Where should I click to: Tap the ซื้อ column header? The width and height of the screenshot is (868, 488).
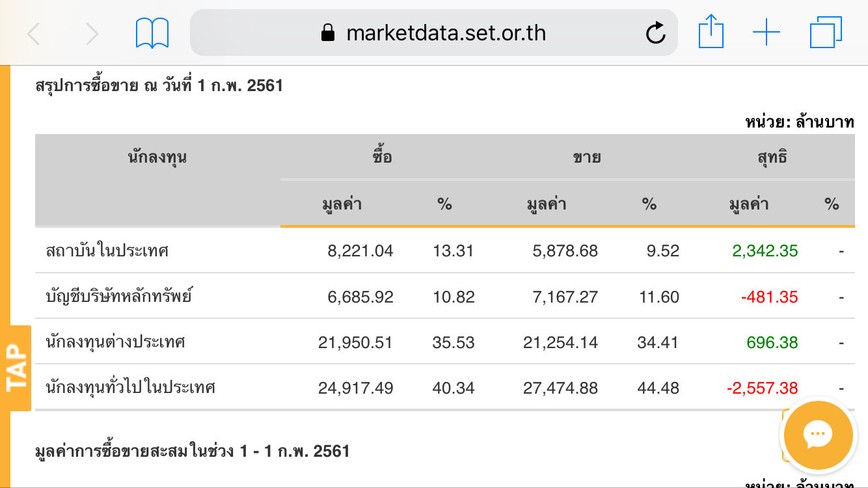(x=383, y=157)
